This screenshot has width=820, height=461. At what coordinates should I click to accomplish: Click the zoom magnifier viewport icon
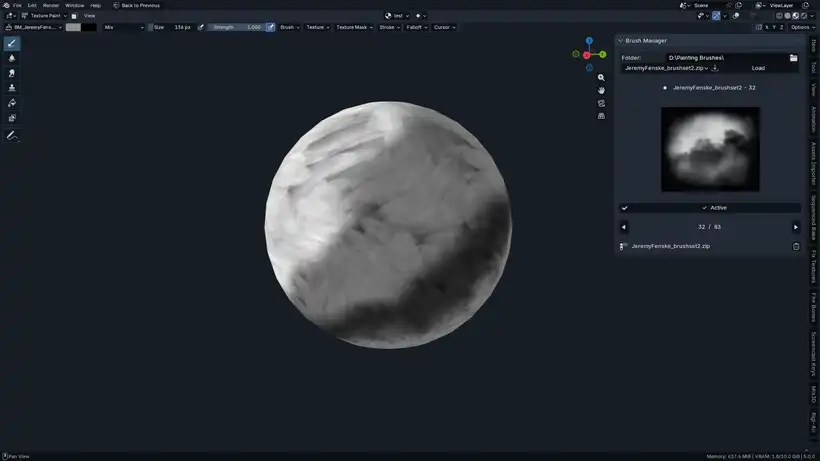pyautogui.click(x=601, y=77)
